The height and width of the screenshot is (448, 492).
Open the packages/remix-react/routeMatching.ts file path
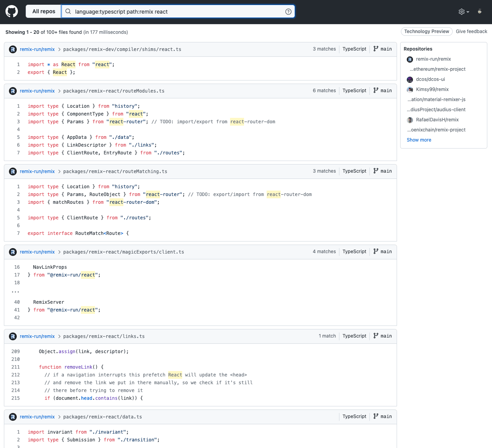[115, 171]
